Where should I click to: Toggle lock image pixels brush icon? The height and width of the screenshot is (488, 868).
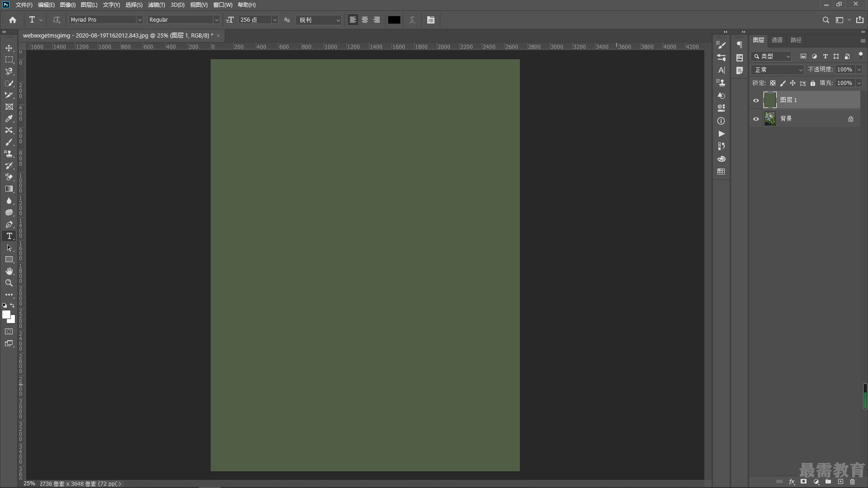pyautogui.click(x=783, y=83)
